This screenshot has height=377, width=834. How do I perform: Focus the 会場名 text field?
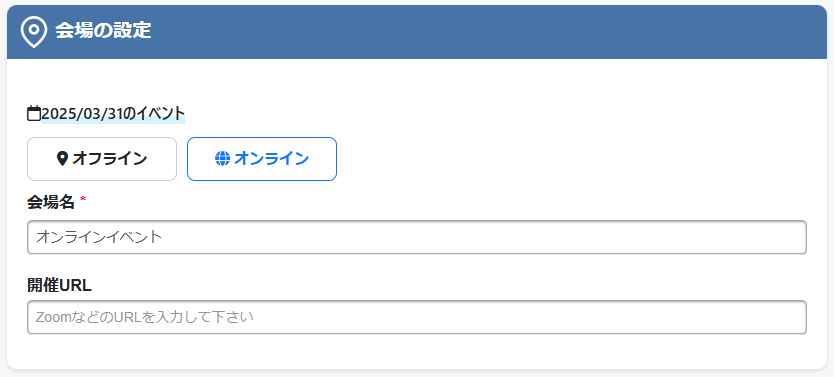(x=417, y=237)
